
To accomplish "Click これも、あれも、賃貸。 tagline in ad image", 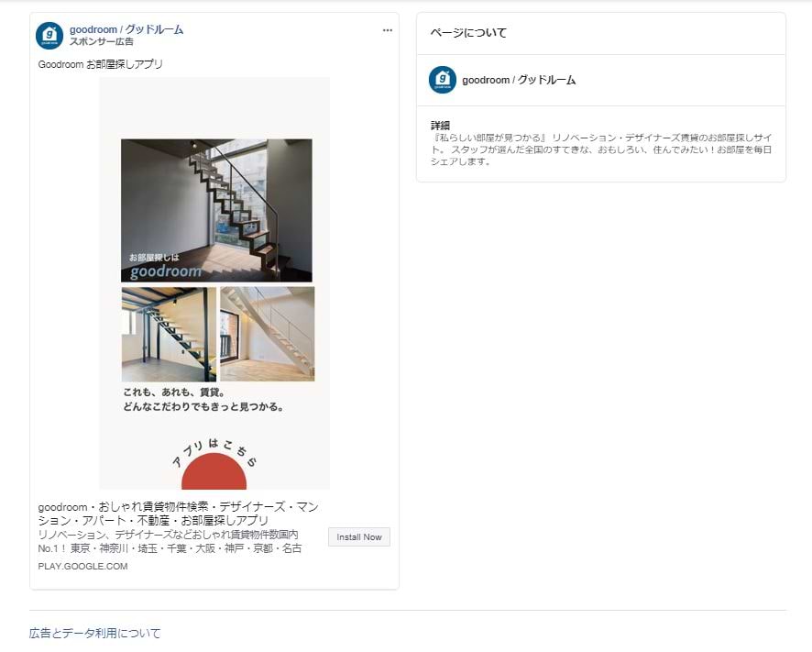I will click(x=173, y=392).
